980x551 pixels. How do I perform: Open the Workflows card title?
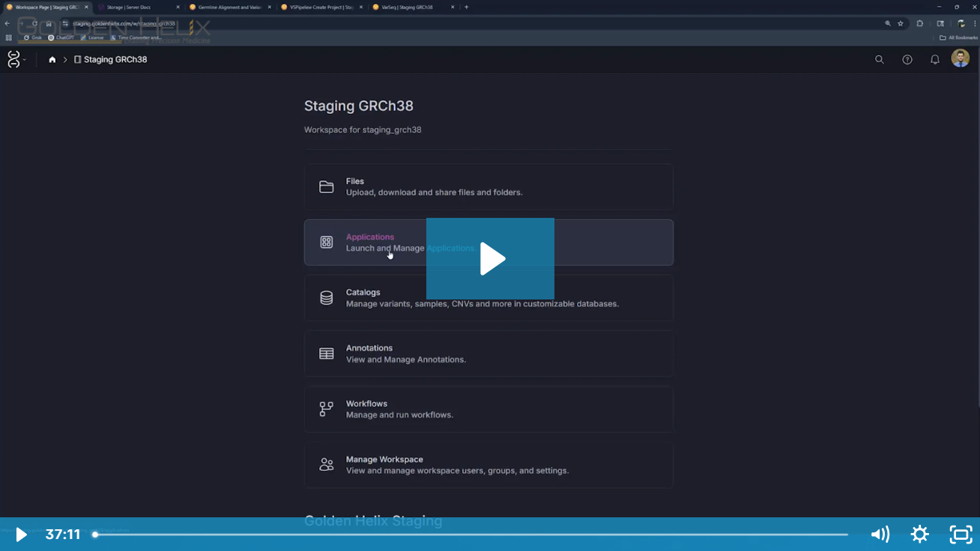[367, 404]
